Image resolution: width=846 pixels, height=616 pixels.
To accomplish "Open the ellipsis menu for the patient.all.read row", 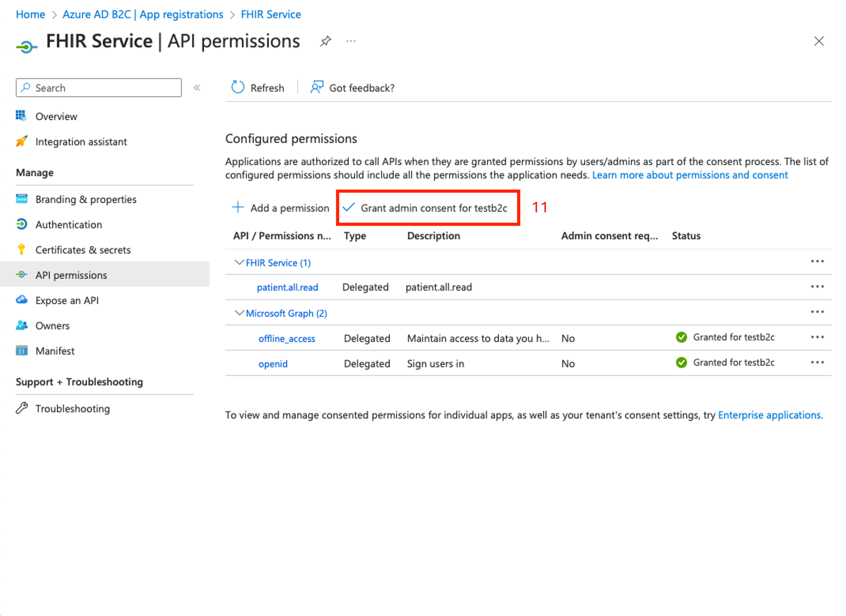I will click(817, 287).
